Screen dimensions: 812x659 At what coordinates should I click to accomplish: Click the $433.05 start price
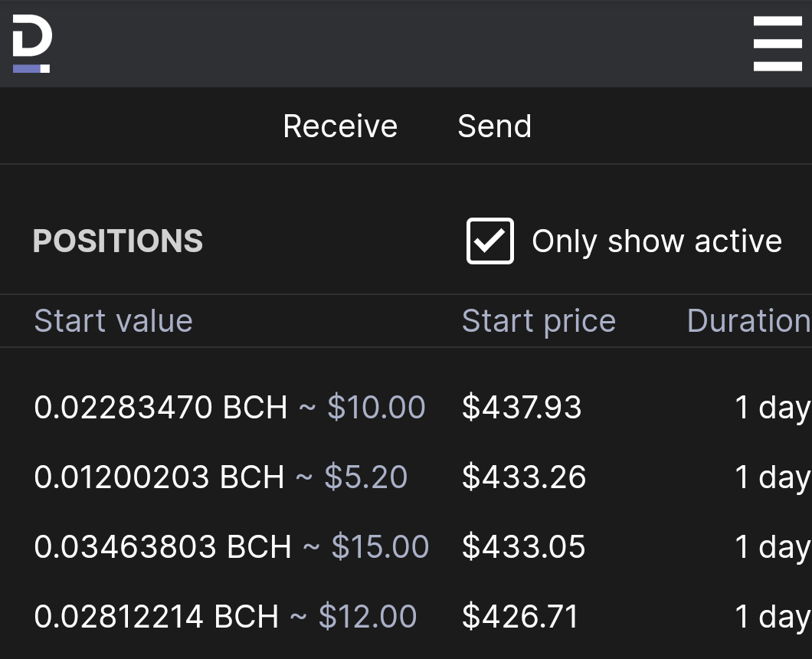point(523,546)
